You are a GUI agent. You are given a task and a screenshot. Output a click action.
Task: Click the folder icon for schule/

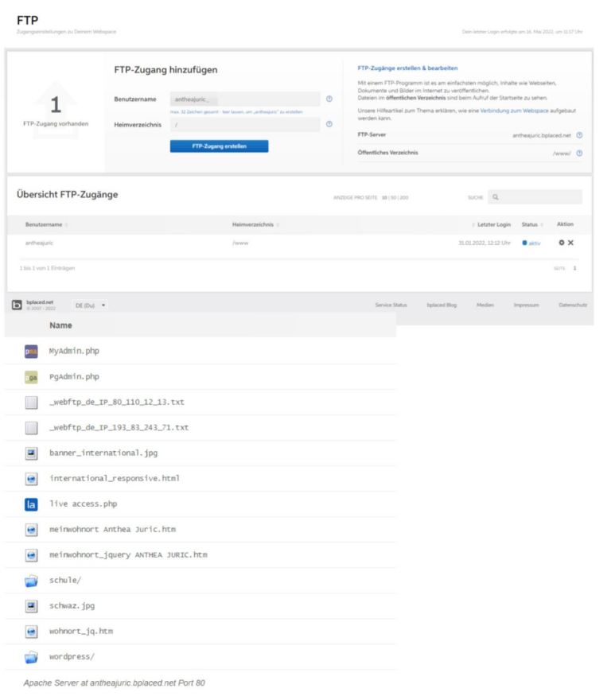tap(31, 581)
